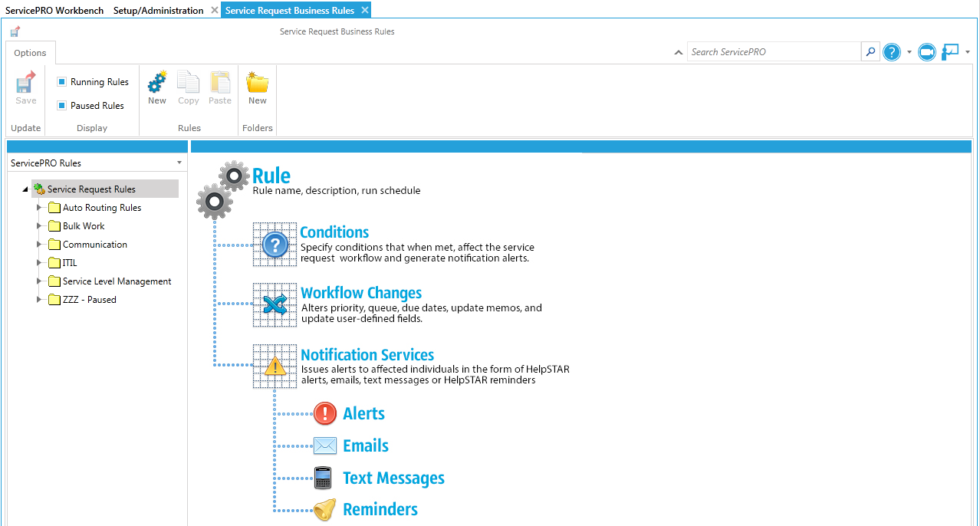
Task: Select the Options ribbon tab
Action: tap(31, 53)
